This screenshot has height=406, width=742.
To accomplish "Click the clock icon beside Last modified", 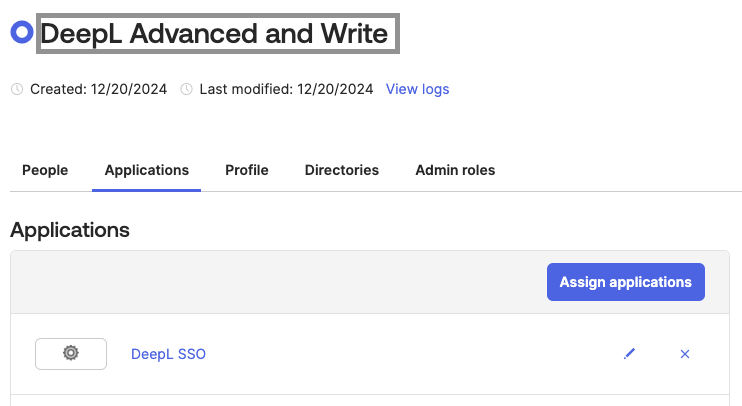I will coord(186,89).
